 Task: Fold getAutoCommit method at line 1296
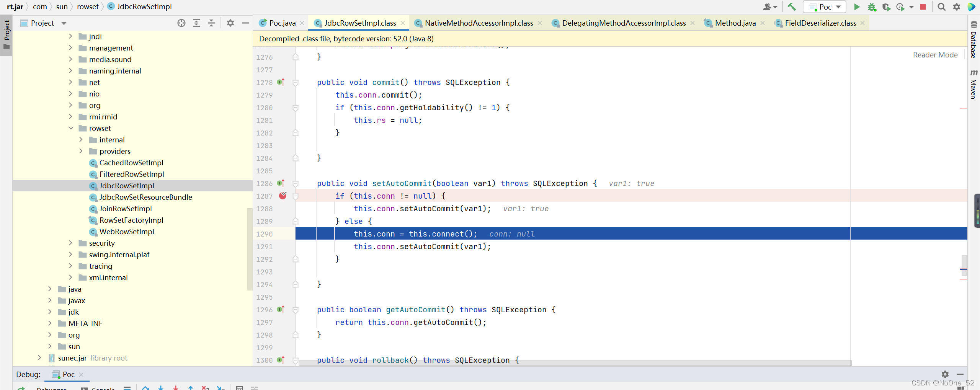tap(296, 310)
